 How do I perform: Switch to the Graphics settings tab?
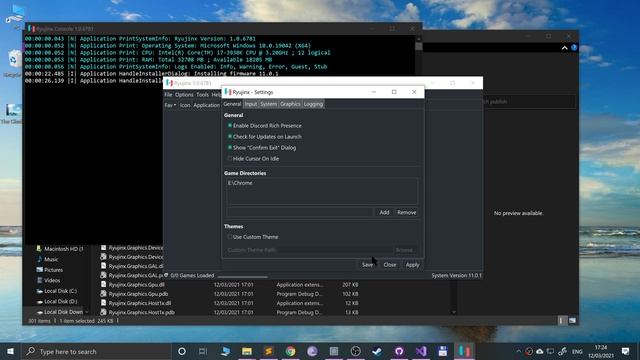(290, 104)
